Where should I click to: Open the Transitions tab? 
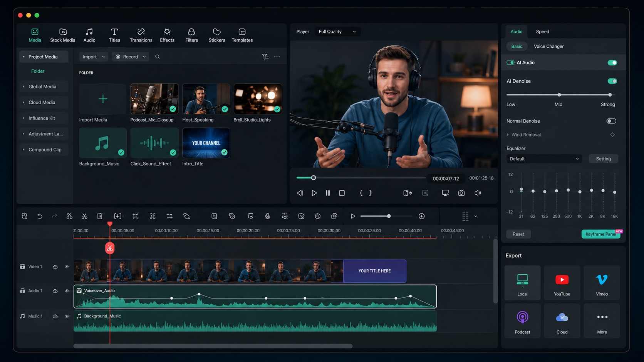point(141,35)
